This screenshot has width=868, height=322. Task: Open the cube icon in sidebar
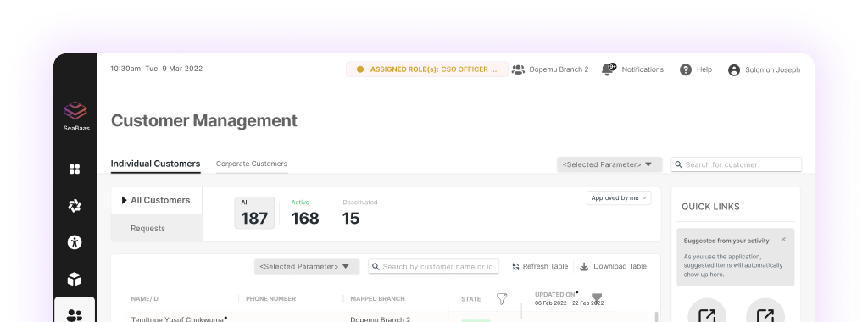click(75, 280)
